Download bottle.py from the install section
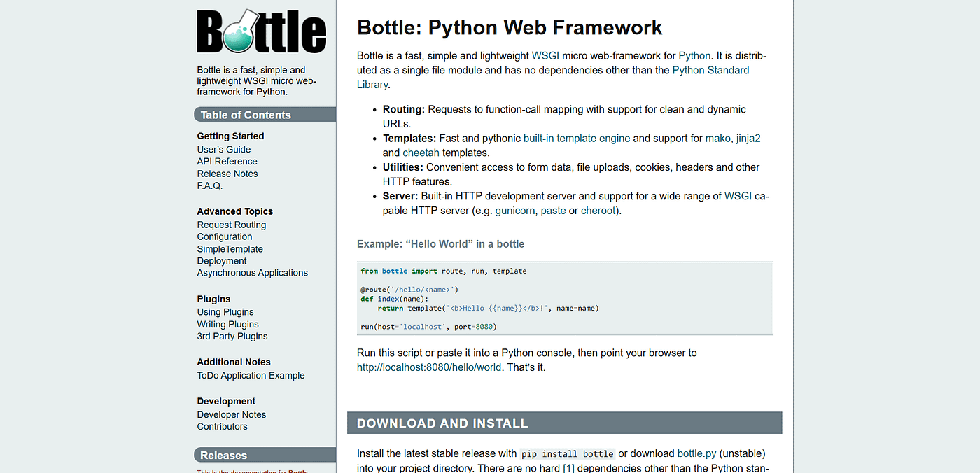This screenshot has width=980, height=473. (x=696, y=453)
